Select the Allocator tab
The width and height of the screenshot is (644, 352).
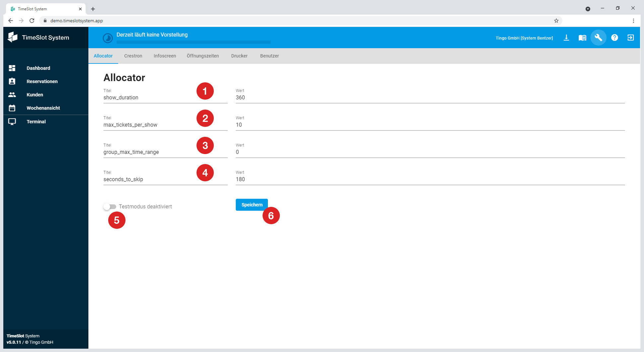[103, 56]
